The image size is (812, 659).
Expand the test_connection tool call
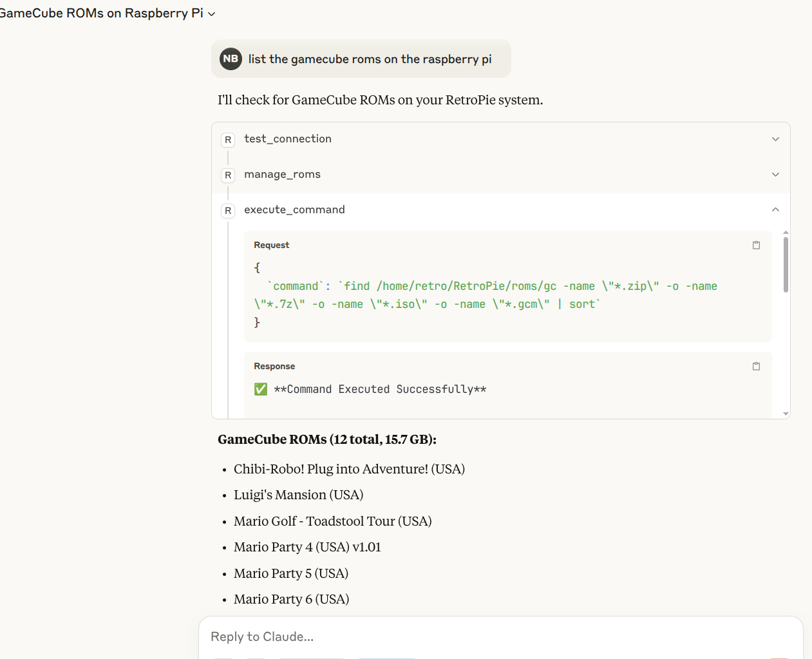775,139
